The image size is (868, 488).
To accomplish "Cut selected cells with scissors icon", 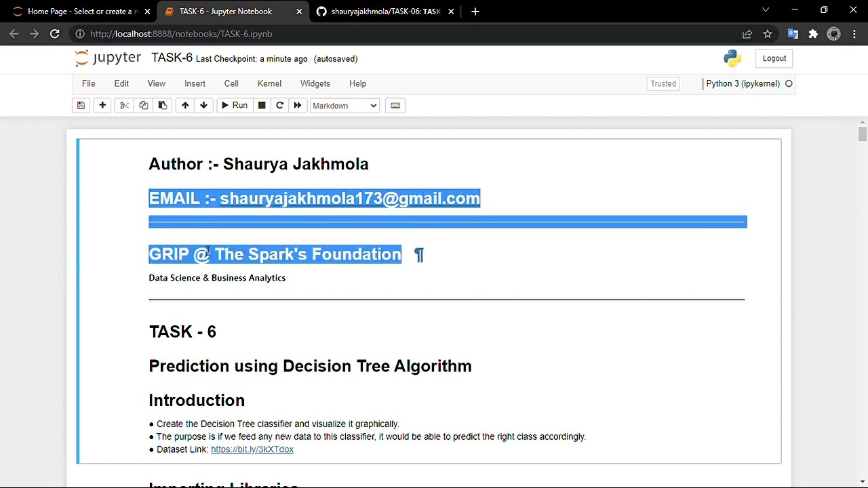I will tap(124, 106).
